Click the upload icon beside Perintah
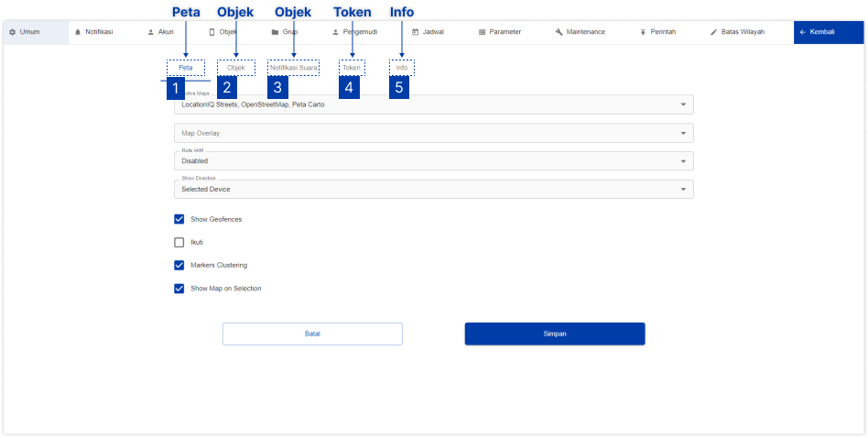This screenshot has height=438, width=868. tap(643, 32)
